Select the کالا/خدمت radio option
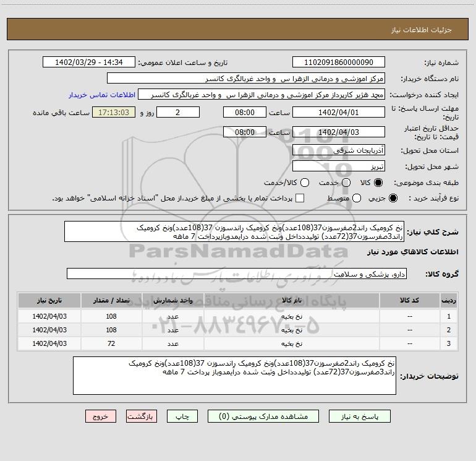Viewport: 476px width, 461px height. (x=305, y=183)
